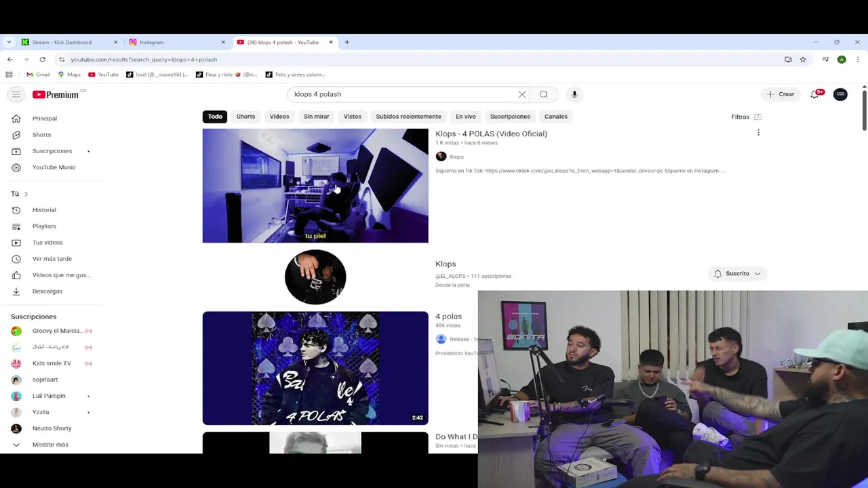Viewport: 868px width, 488px height.
Task: Open Klops - 4 POLAS (Video Oficial) title
Action: tap(492, 134)
